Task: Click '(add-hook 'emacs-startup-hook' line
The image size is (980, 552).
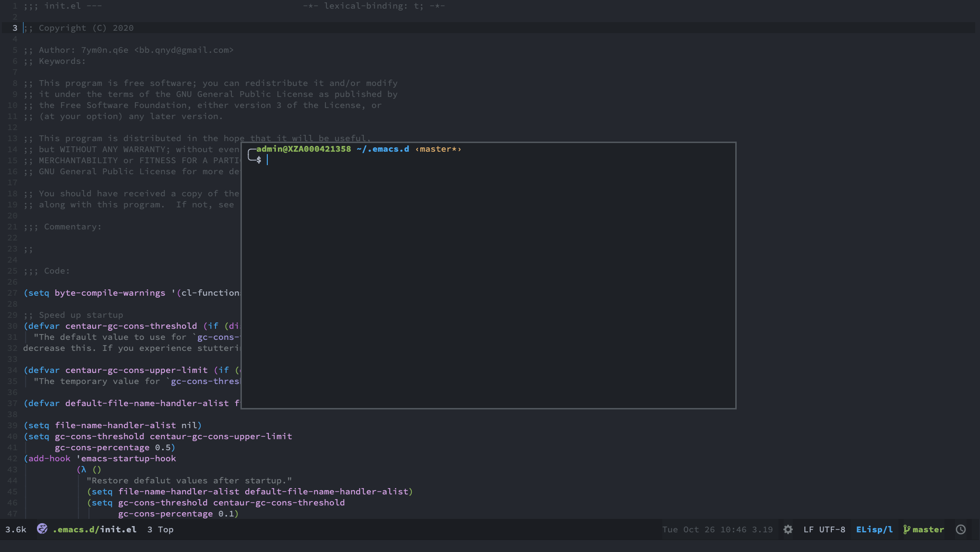Action: pos(100,458)
